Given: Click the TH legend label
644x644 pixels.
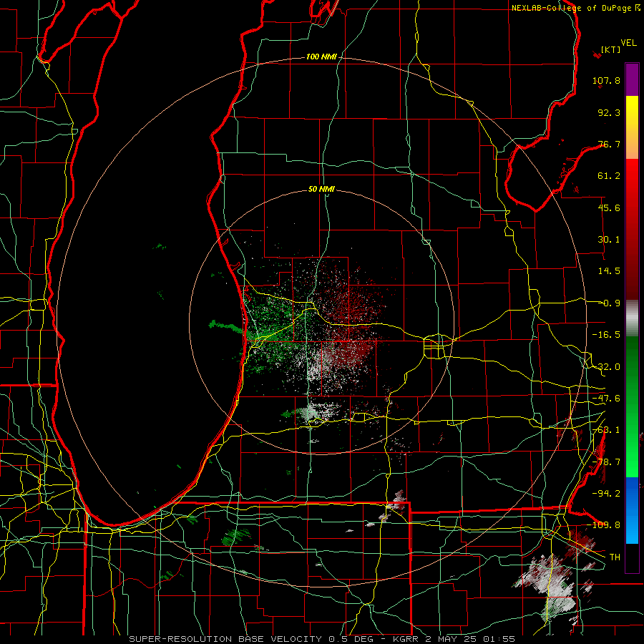Looking at the screenshot, I should (x=615, y=557).
